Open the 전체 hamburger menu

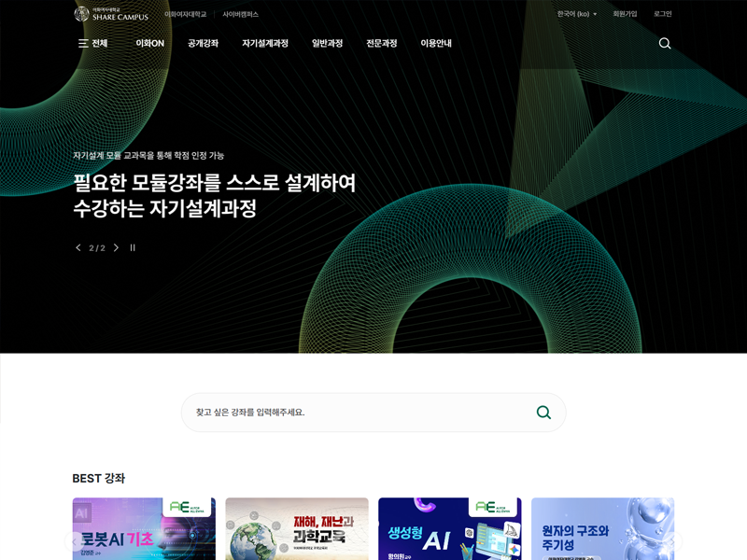(92, 43)
